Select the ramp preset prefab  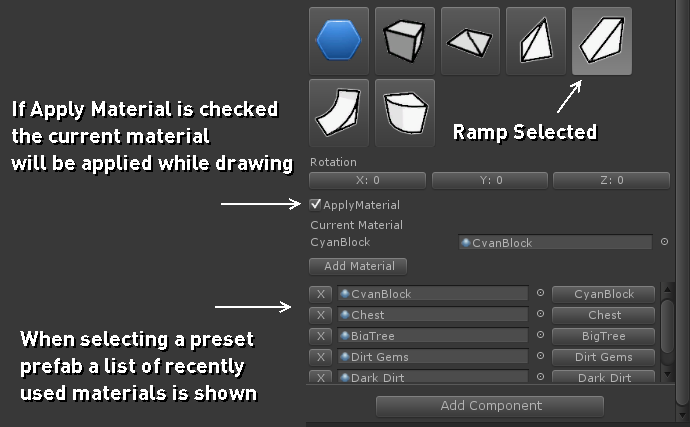pyautogui.click(x=601, y=40)
